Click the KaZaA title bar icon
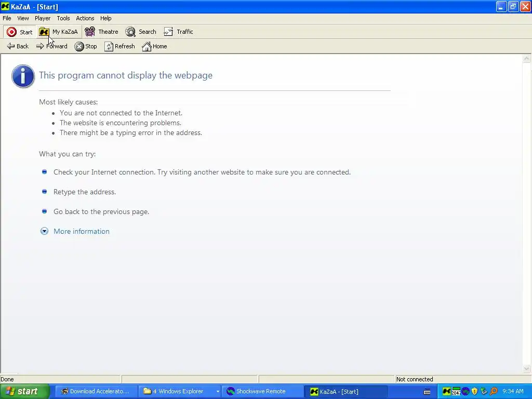 5,6
